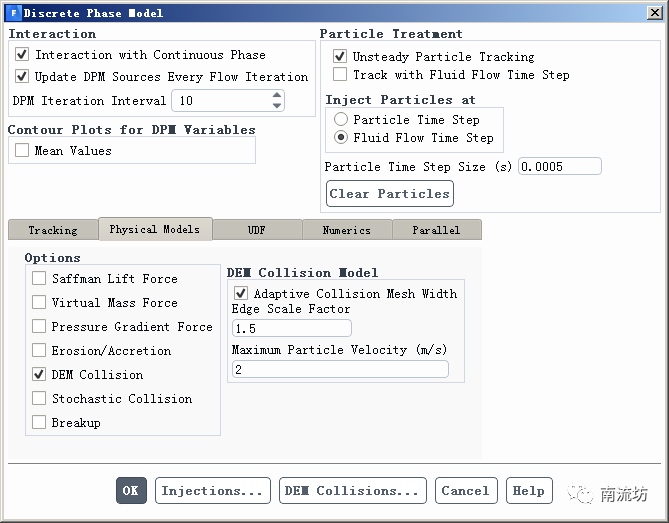669x523 pixels.
Task: Switch to the Tracking tab
Action: click(52, 230)
